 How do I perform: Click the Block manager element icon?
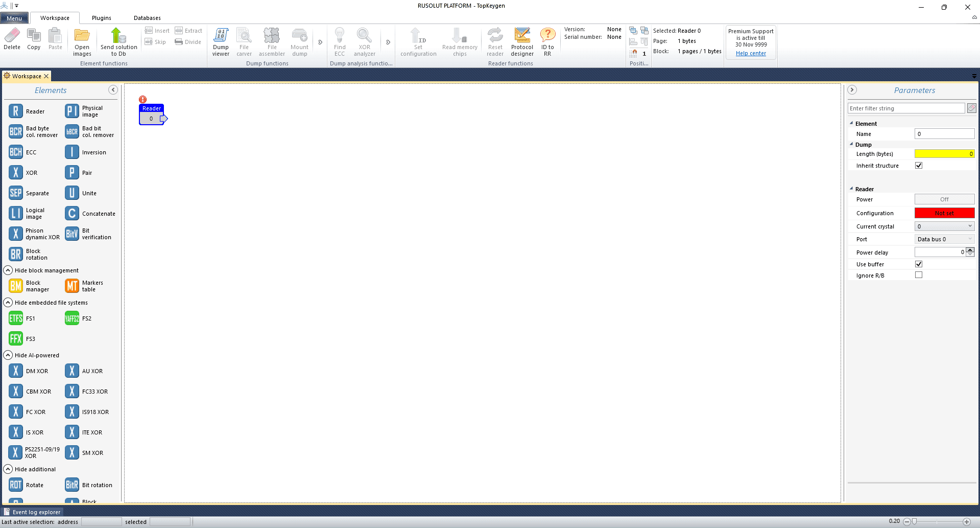tap(16, 286)
